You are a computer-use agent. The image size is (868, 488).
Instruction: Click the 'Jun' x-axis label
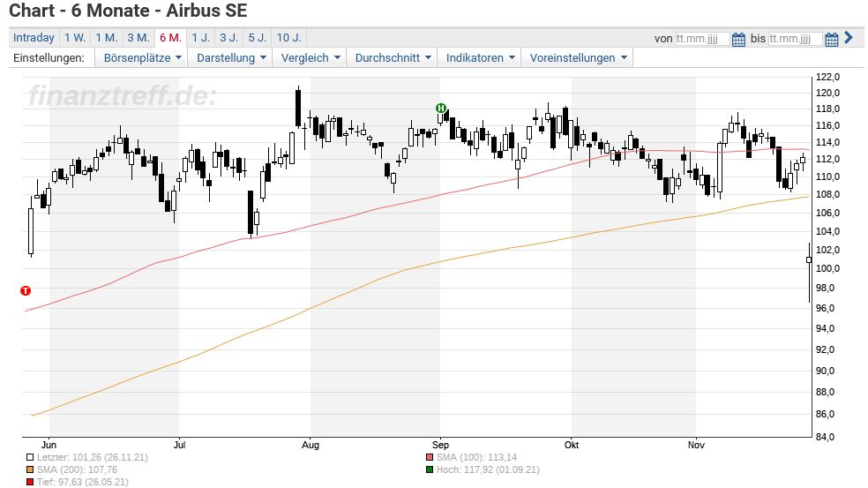49,445
